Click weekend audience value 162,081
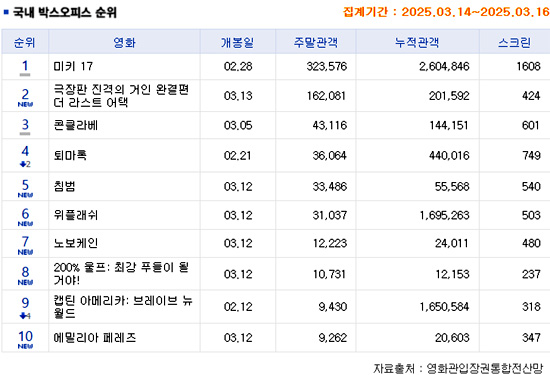The width and height of the screenshot is (550, 375). coord(327,96)
